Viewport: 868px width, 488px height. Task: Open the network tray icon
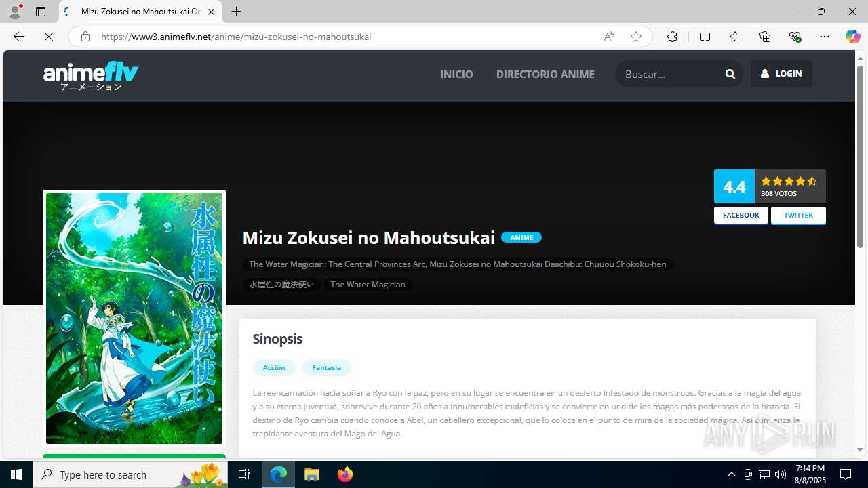[764, 474]
